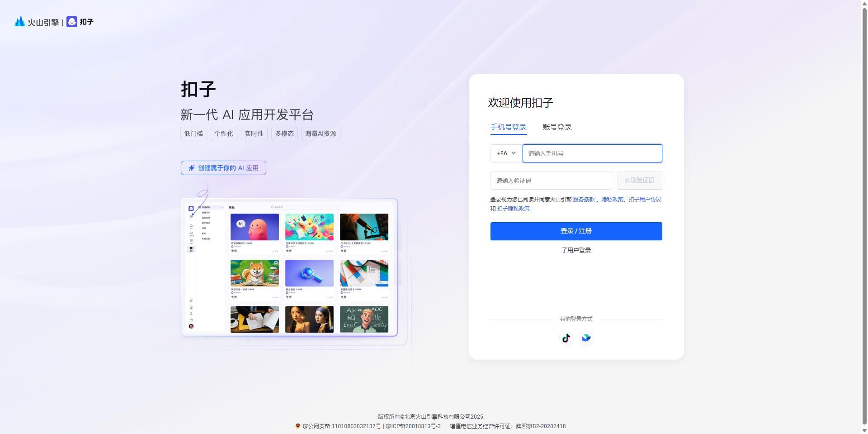Click the 京ICP备20018813号-3 footer link
Viewport: 868px width, 434px height.
point(413,426)
